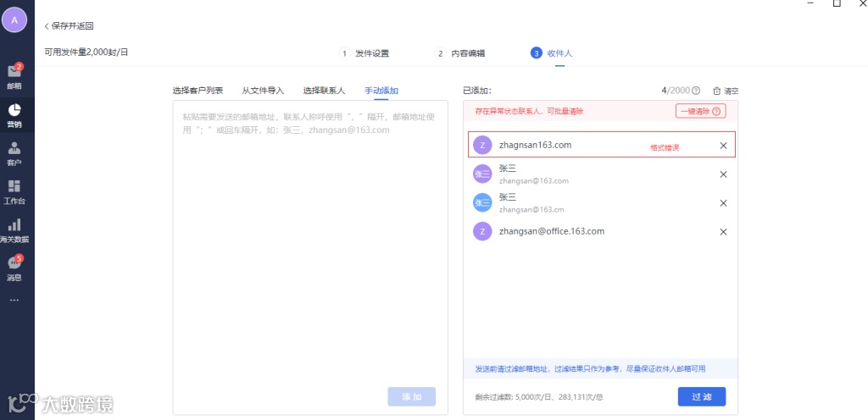
Task: Show more sidebar items via ellipsis
Action: coord(14,300)
